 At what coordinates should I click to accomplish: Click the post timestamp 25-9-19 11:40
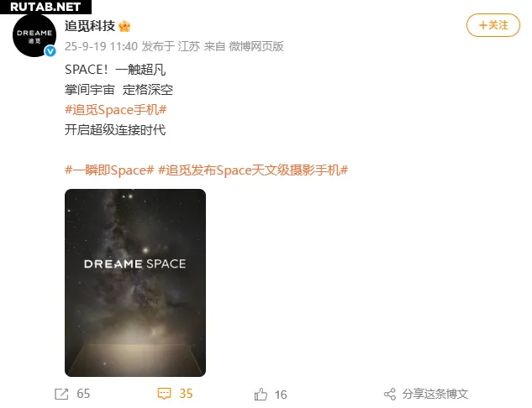[101, 46]
